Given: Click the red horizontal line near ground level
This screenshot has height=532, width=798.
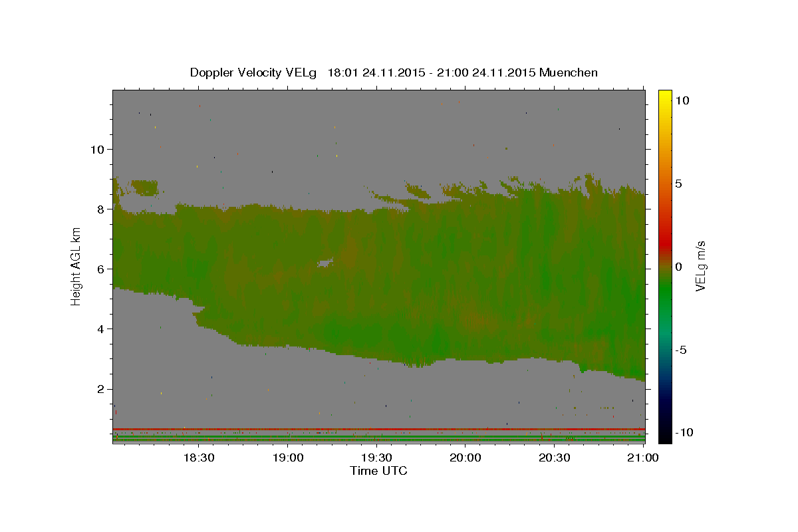Looking at the screenshot, I should [x=378, y=429].
